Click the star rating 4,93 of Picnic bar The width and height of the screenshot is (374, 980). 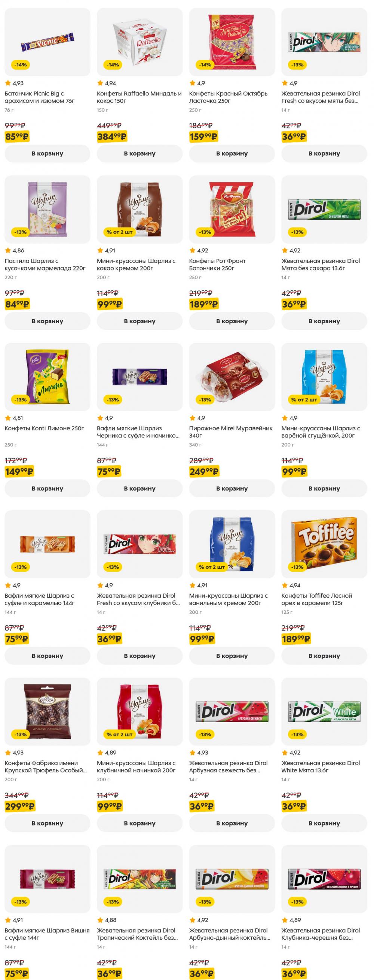pyautogui.click(x=15, y=83)
